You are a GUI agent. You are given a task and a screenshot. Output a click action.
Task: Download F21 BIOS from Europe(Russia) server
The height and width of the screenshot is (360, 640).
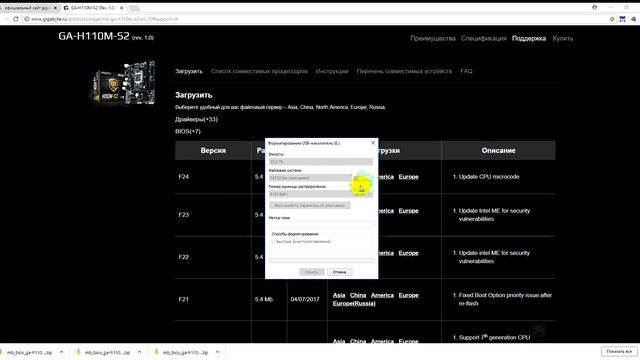[354, 303]
